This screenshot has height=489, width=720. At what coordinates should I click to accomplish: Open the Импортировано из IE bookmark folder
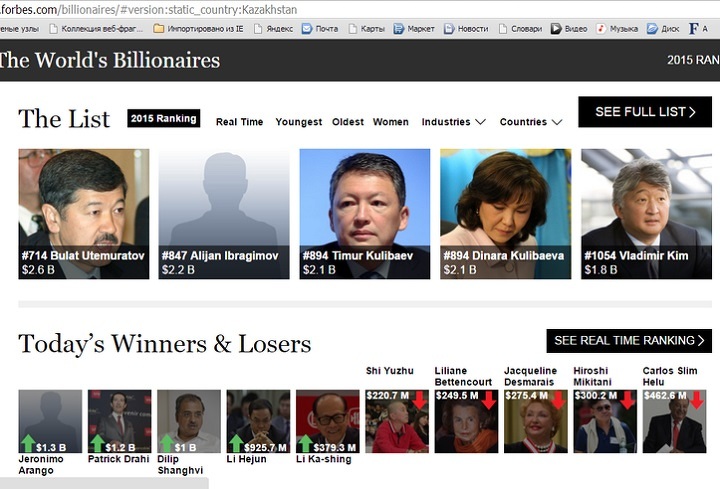198,28
